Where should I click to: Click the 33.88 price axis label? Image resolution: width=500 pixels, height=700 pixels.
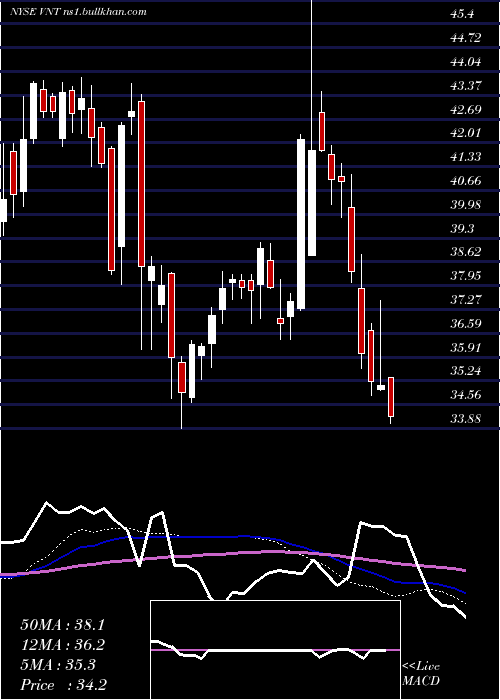pyautogui.click(x=466, y=419)
